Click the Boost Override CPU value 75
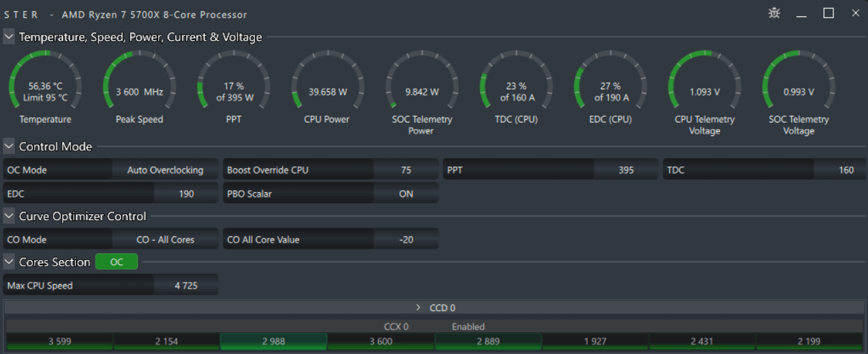The image size is (868, 354). point(406,170)
